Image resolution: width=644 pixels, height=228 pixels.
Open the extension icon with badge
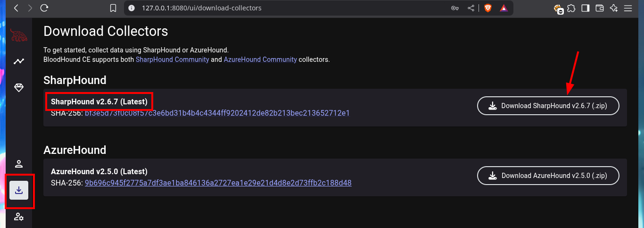[x=558, y=8]
